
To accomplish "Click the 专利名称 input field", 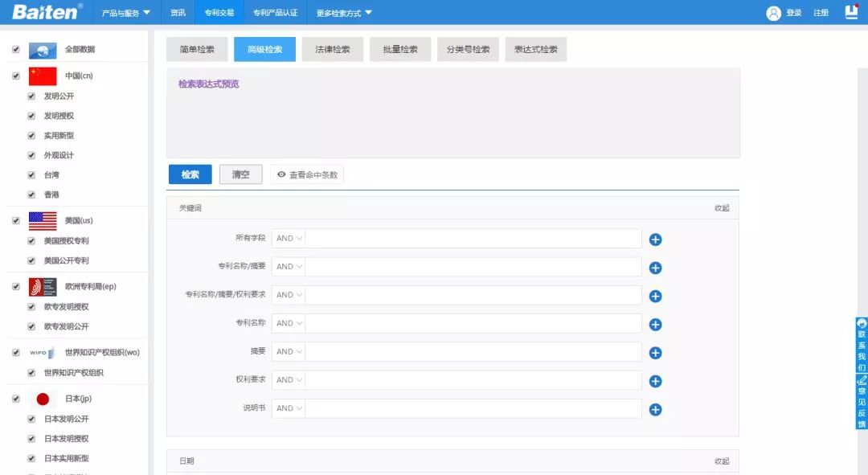I will [x=473, y=323].
